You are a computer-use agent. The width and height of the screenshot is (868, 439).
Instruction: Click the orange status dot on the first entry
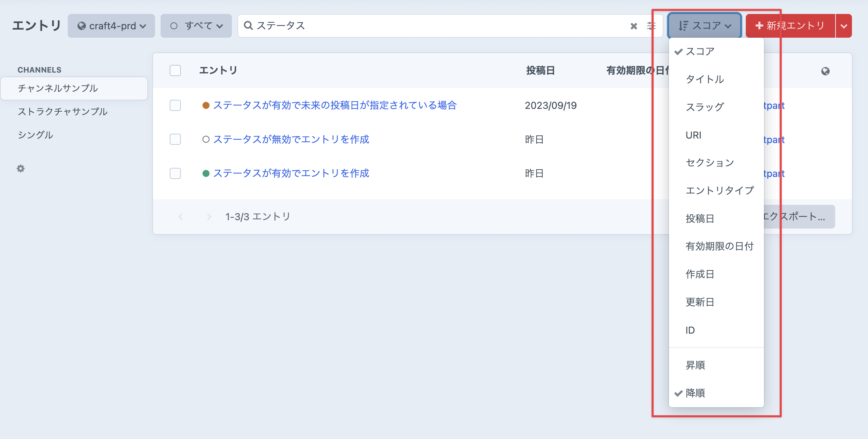point(206,105)
